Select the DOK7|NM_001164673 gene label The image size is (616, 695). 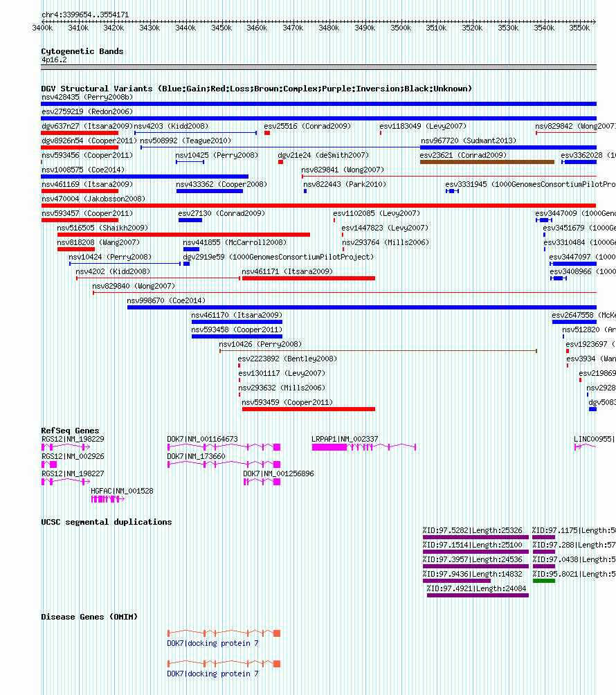[203, 440]
